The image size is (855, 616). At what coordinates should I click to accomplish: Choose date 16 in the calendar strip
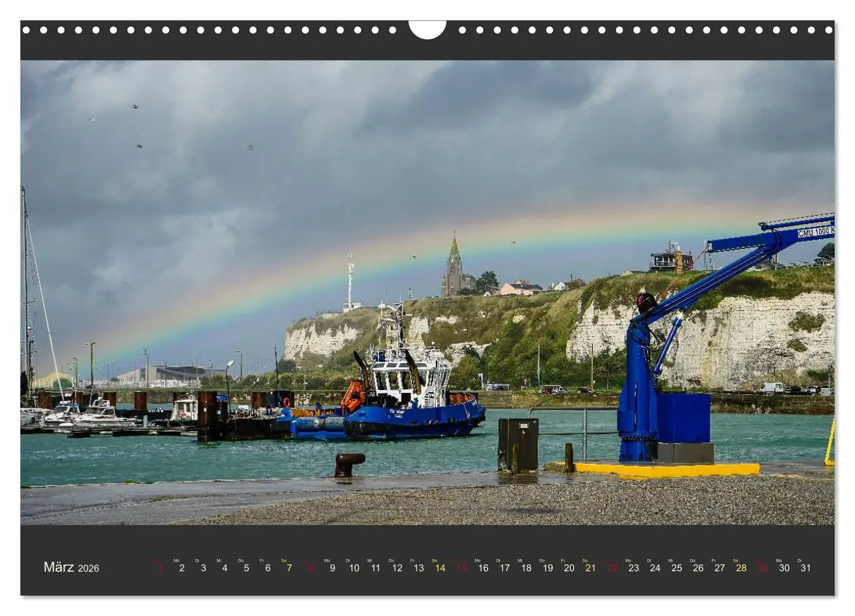tap(483, 568)
